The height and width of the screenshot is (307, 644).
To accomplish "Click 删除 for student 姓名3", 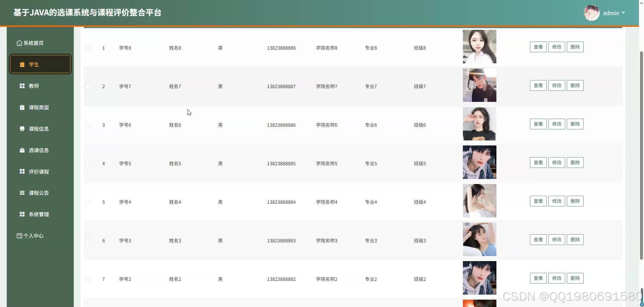I will click(575, 240).
